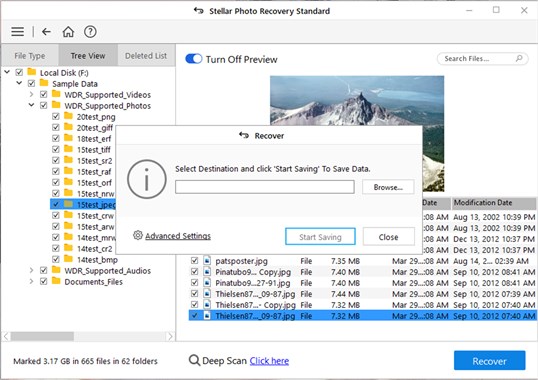Switch to the File Type tab
This screenshot has height=380, width=538.
pyautogui.click(x=30, y=55)
